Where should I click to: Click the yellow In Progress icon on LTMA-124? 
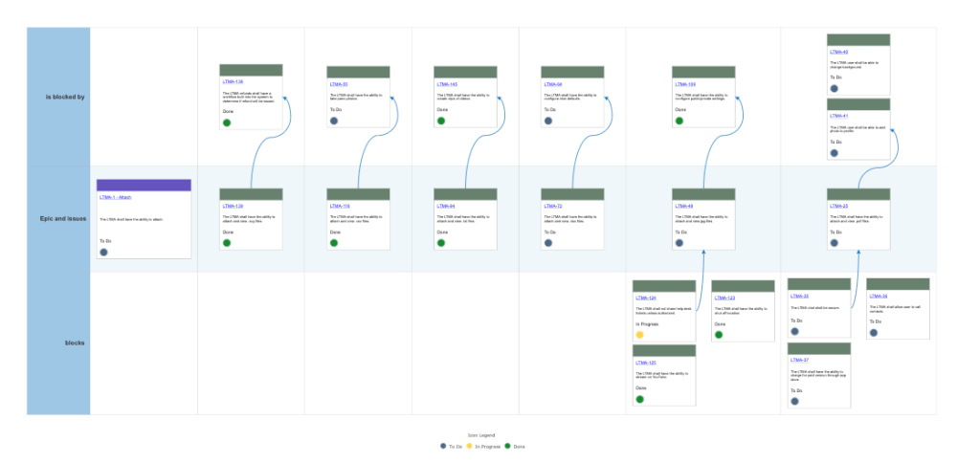[x=640, y=335]
